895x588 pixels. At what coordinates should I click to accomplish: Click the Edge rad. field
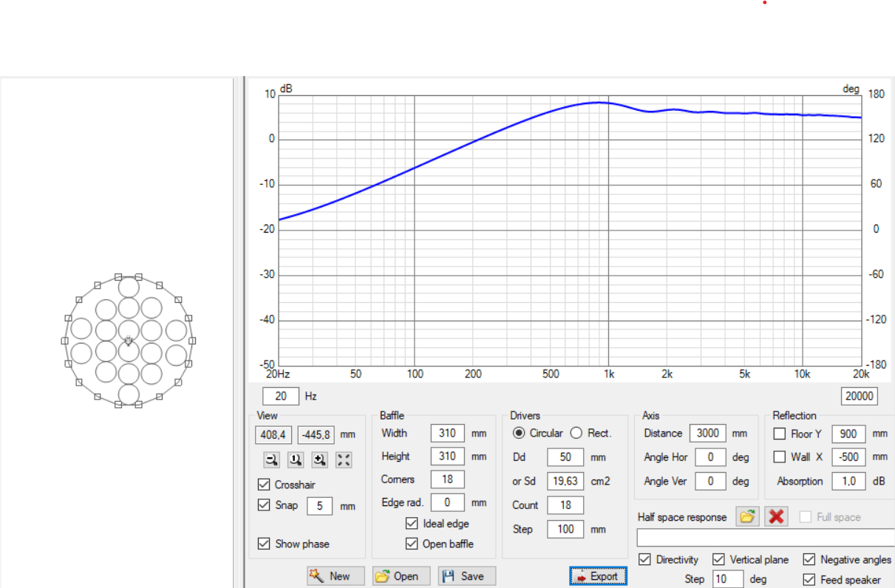[x=447, y=502]
